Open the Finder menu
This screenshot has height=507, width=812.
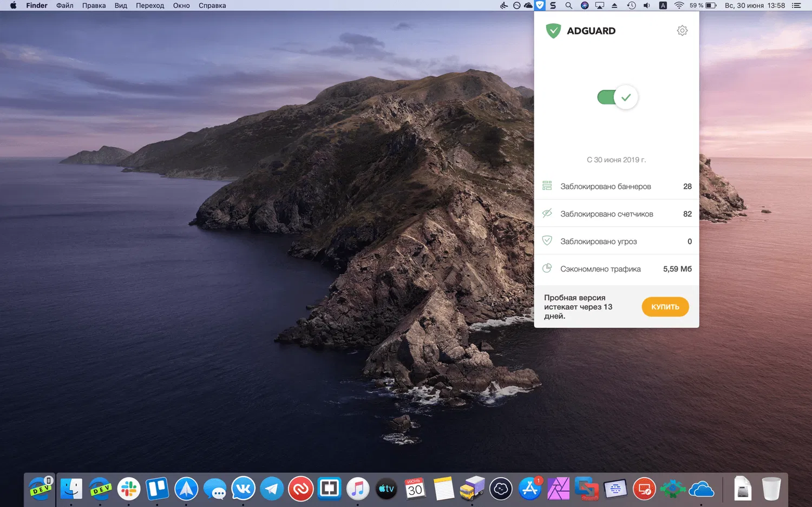[37, 5]
